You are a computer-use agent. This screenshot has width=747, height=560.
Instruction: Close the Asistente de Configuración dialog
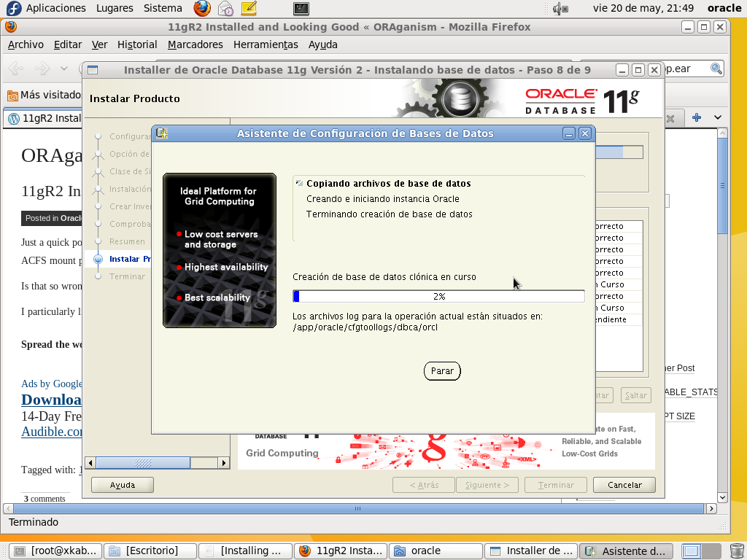pos(585,134)
